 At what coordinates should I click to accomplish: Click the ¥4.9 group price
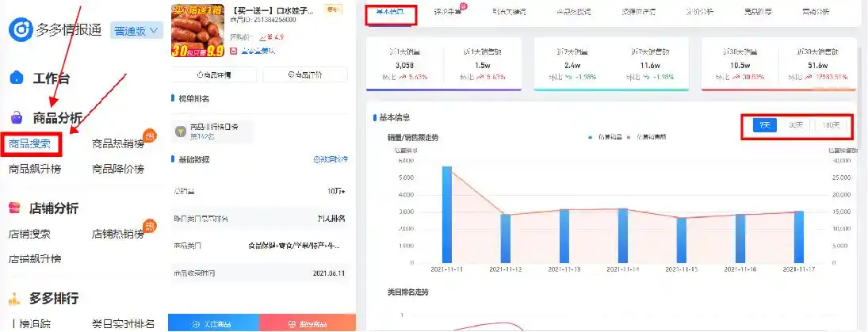tap(276, 37)
